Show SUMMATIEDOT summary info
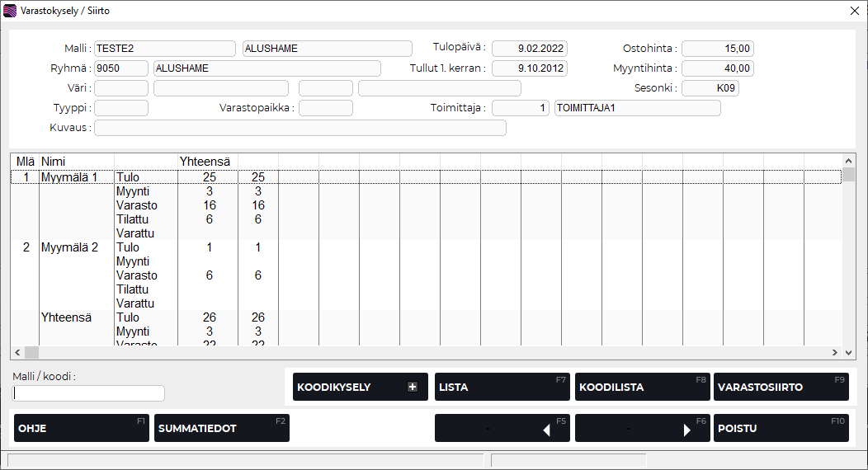This screenshot has height=470, width=868. 221,429
